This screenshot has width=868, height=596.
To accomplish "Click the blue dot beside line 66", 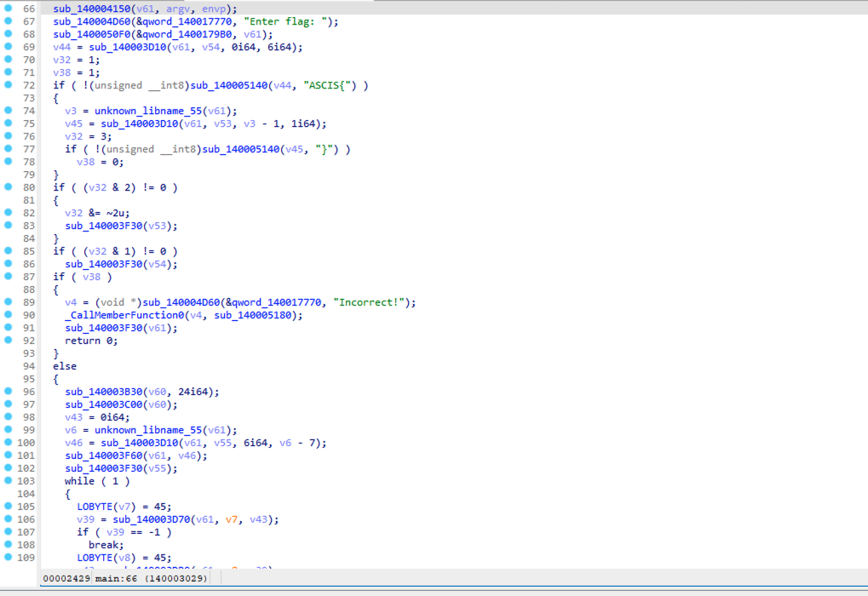I will [8, 9].
